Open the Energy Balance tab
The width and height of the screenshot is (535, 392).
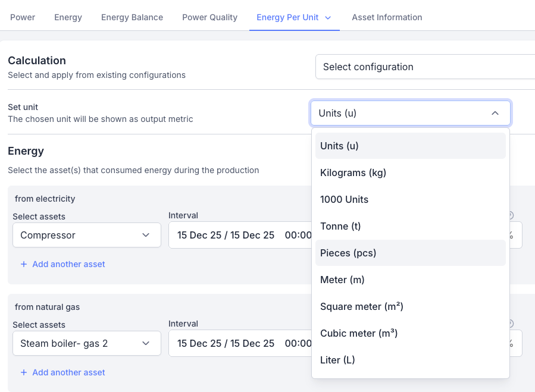click(x=132, y=17)
